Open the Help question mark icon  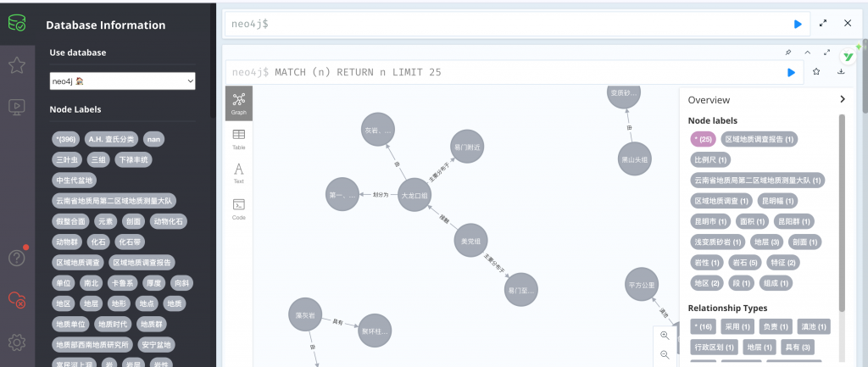pyautogui.click(x=16, y=257)
